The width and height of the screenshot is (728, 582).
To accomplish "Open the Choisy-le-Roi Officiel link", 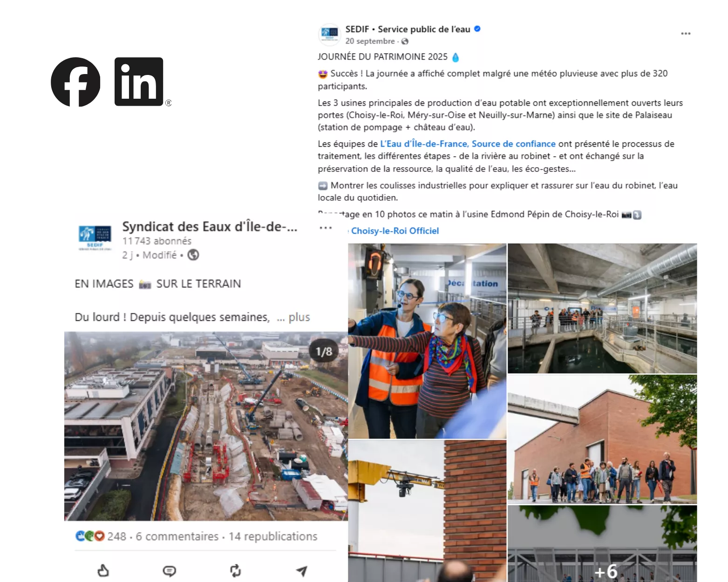I will 395,230.
